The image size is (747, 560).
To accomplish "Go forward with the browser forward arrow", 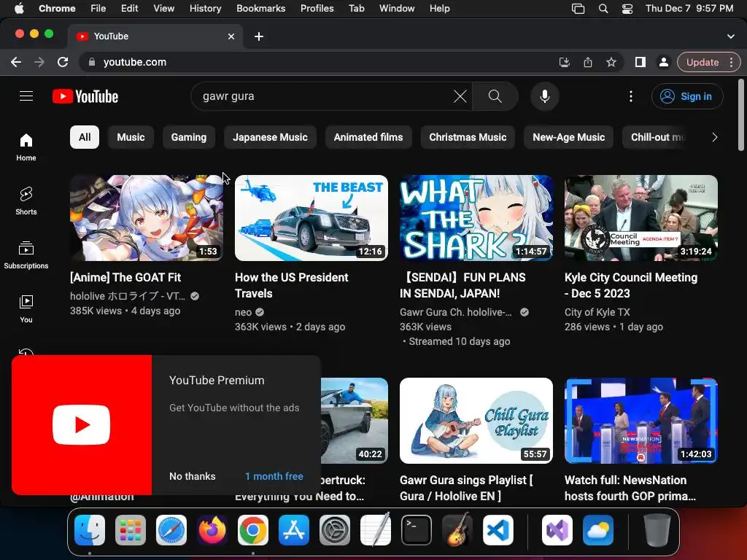I will [x=39, y=62].
